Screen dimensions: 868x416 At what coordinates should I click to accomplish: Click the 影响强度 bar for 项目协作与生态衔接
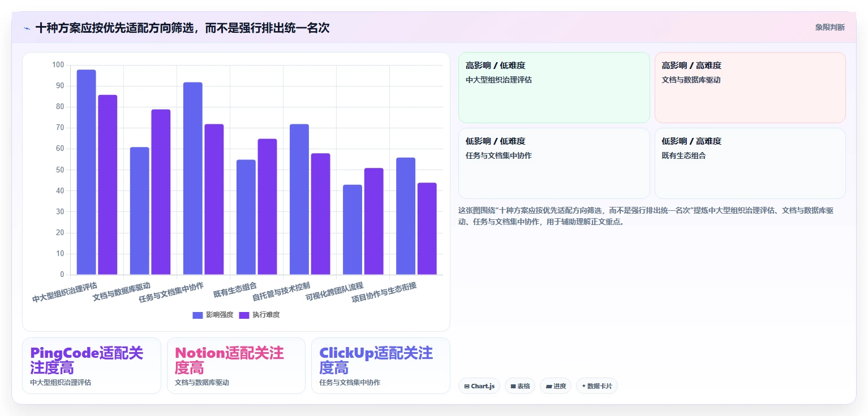coord(406,216)
